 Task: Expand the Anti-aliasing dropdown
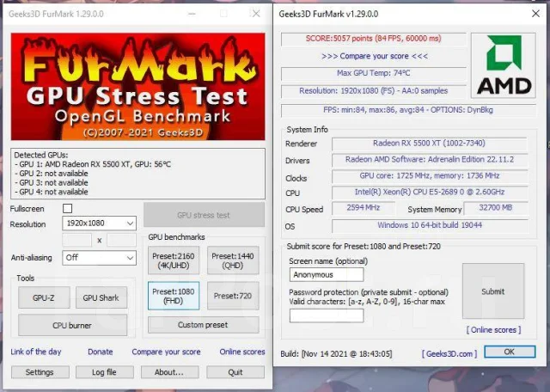click(x=100, y=258)
